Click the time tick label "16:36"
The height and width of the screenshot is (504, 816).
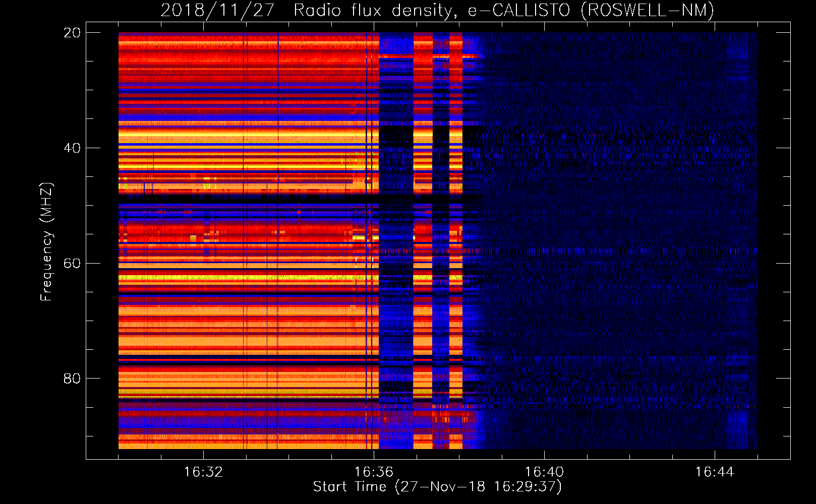tap(374, 472)
